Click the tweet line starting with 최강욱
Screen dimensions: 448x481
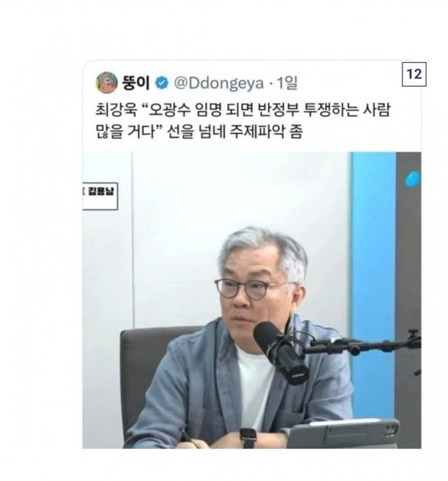[x=243, y=109]
